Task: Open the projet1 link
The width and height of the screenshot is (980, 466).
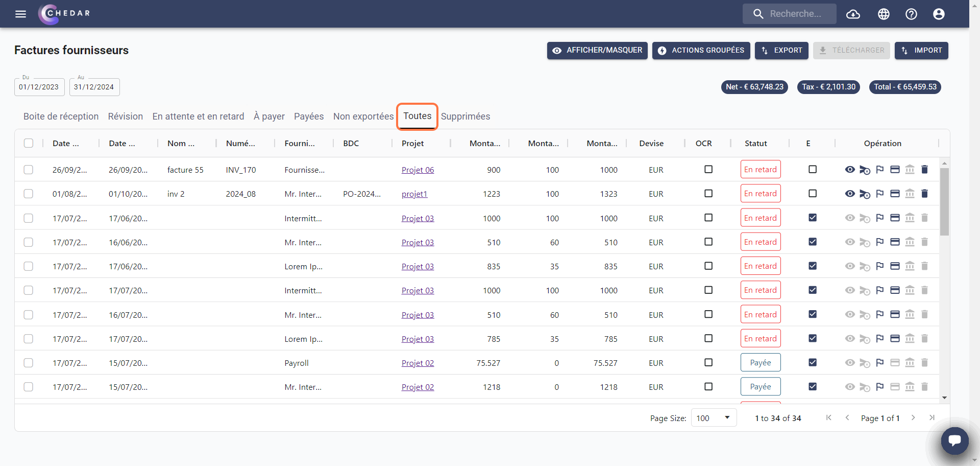Action: click(414, 194)
